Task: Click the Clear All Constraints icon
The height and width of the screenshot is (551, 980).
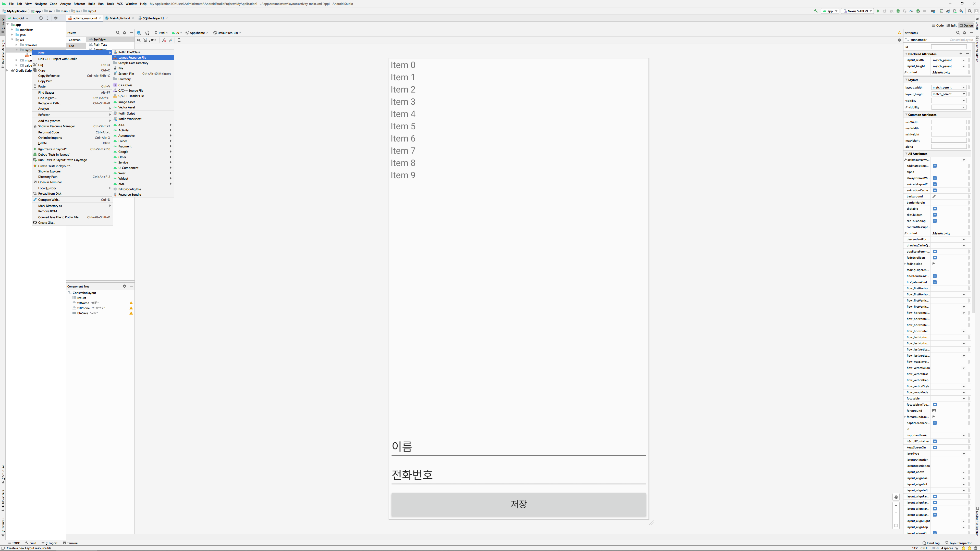Action: [x=164, y=40]
